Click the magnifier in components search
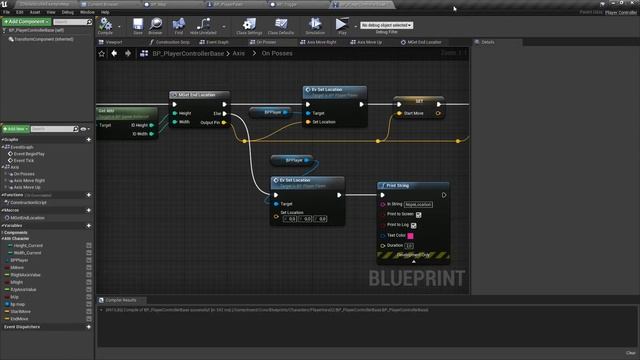 [x=89, y=22]
